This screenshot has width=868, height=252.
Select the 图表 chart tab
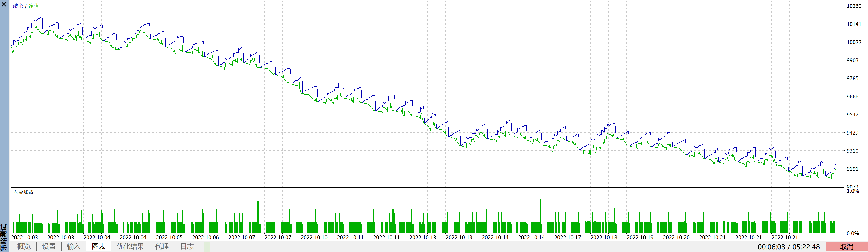(99, 246)
